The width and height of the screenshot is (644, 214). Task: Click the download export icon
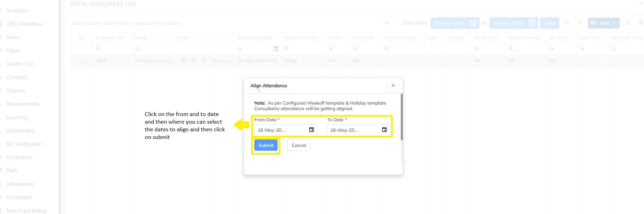pyautogui.click(x=627, y=23)
